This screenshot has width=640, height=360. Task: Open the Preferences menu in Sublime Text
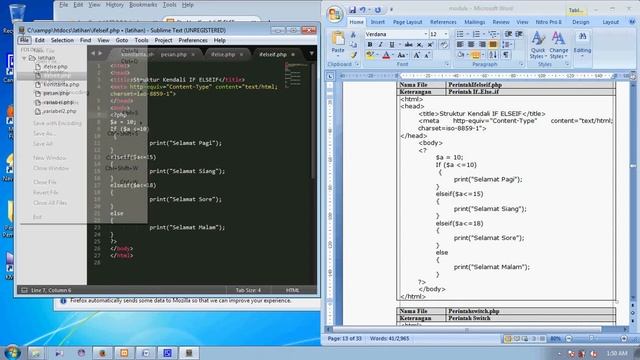(x=193, y=40)
